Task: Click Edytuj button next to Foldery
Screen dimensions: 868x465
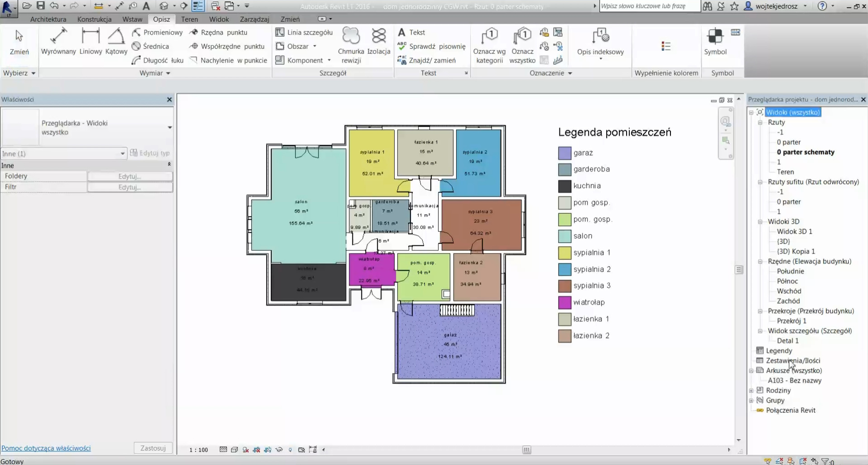Action: click(130, 176)
